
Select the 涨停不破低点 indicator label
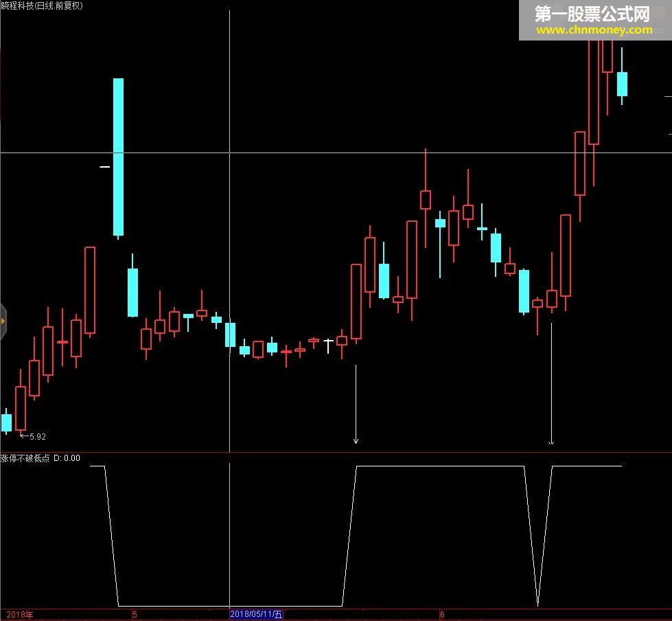tap(25, 458)
